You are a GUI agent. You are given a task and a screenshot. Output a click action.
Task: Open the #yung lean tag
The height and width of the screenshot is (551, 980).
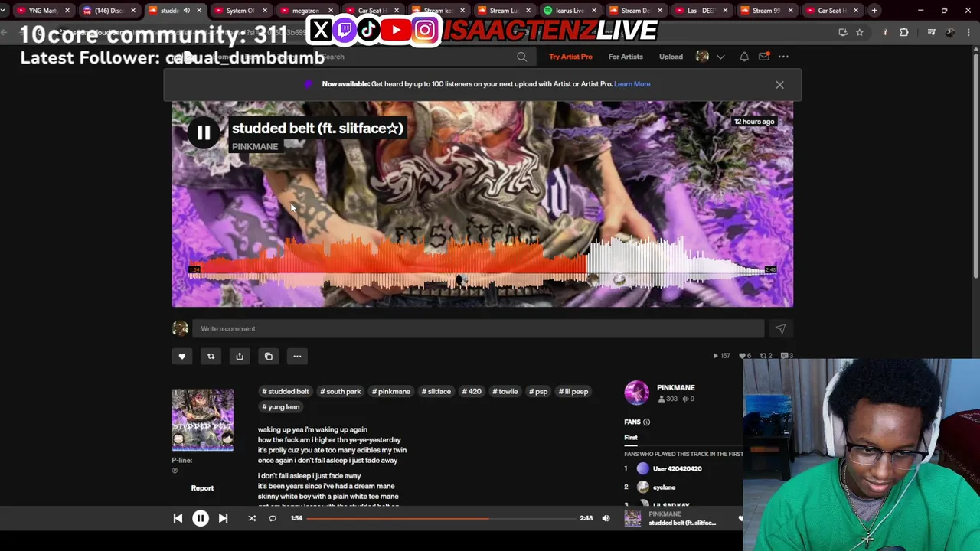coord(281,407)
